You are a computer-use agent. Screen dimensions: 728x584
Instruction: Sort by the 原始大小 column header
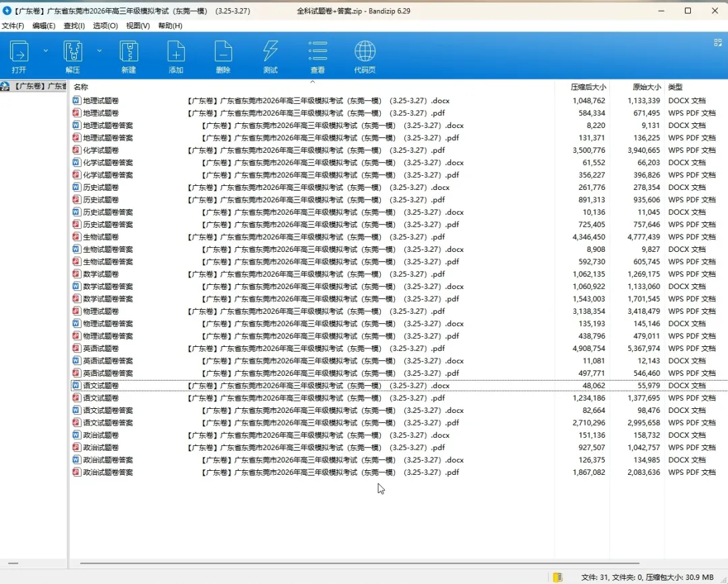pos(646,87)
